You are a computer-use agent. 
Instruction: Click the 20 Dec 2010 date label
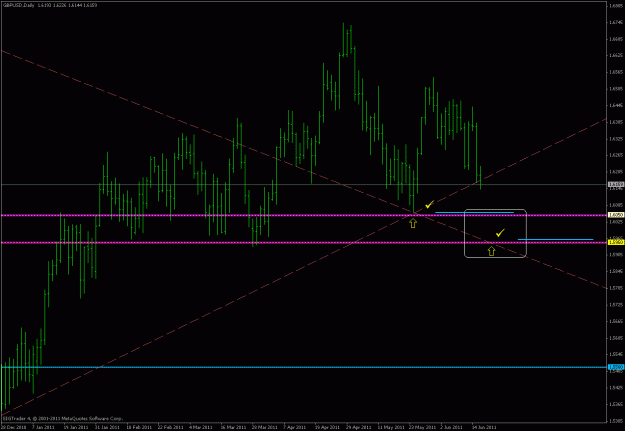point(12,426)
